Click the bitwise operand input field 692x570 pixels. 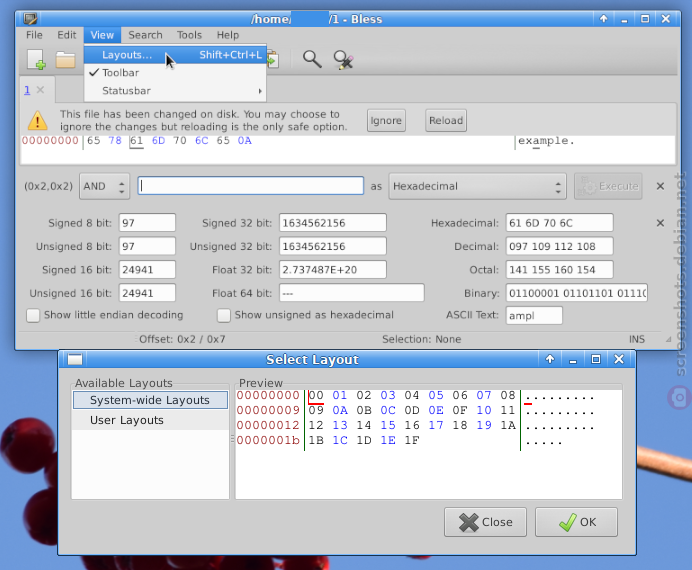(251, 186)
